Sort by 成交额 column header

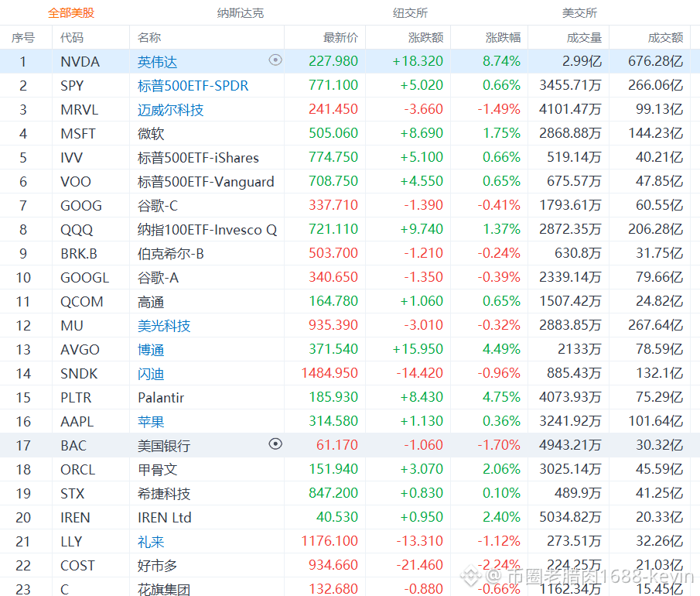pos(666,37)
